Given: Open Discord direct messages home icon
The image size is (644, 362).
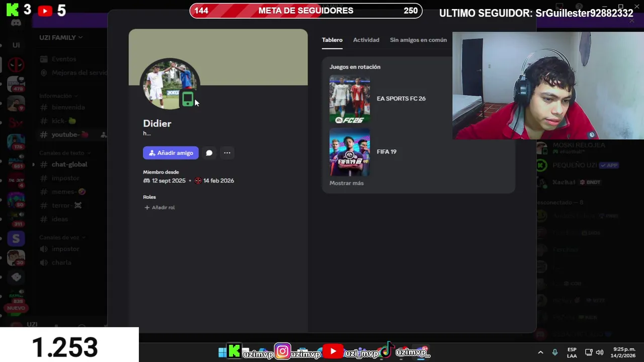Looking at the screenshot, I should pyautogui.click(x=16, y=23).
